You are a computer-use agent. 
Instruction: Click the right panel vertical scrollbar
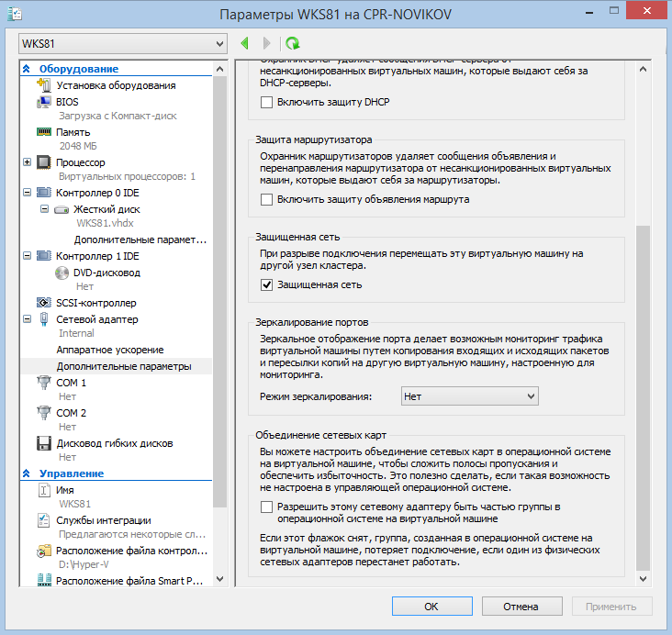643,395
